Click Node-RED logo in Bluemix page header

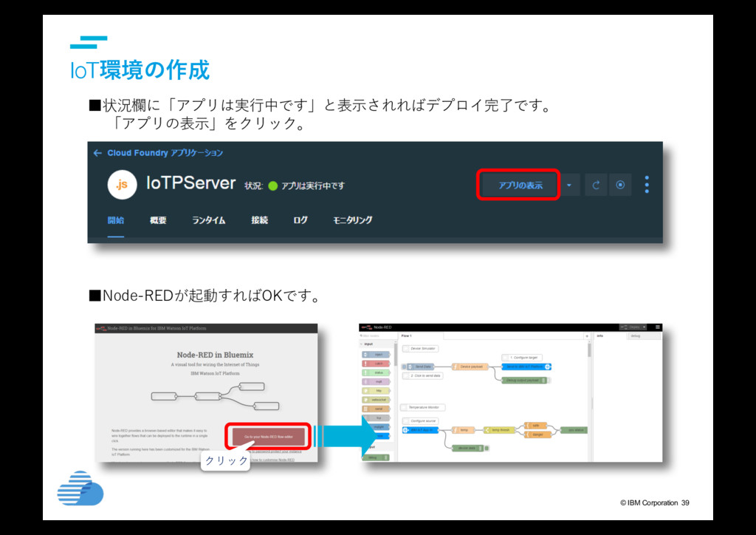(101, 329)
